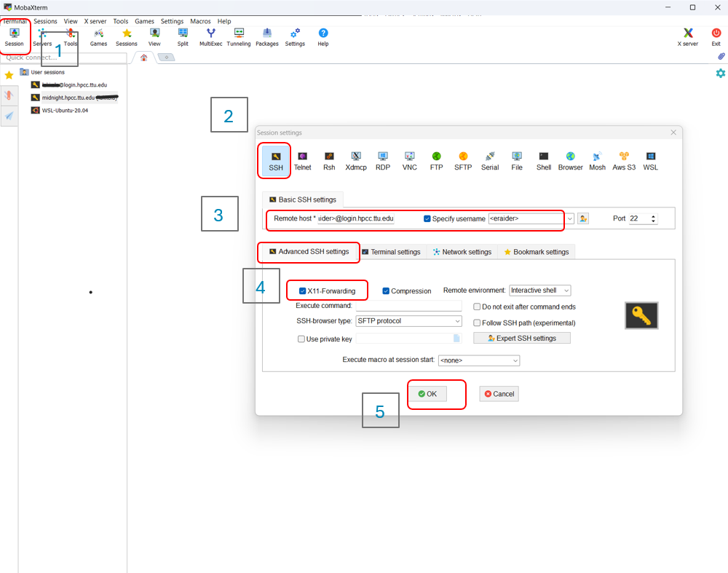
Task: Click the Help toolbar icon
Action: (x=323, y=37)
